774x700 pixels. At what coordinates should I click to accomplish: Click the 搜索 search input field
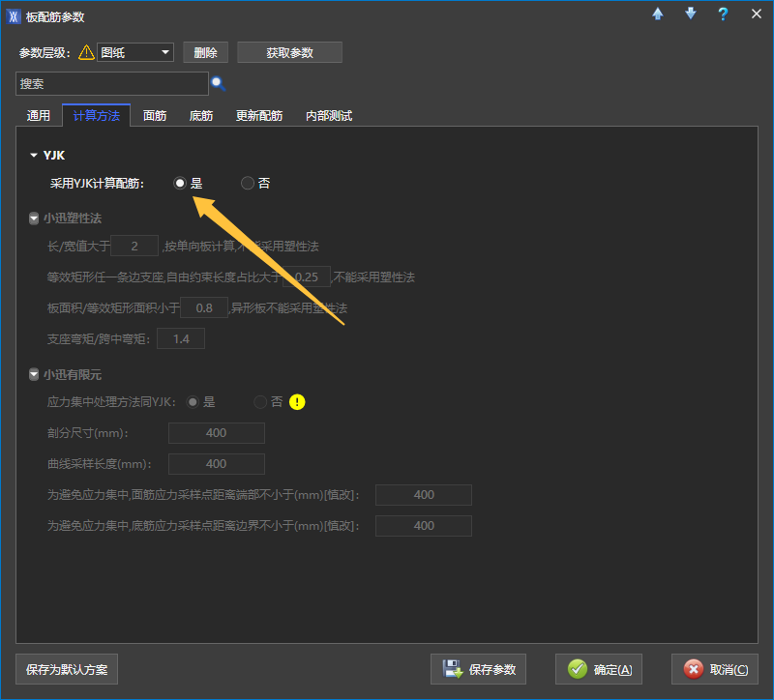pos(112,84)
